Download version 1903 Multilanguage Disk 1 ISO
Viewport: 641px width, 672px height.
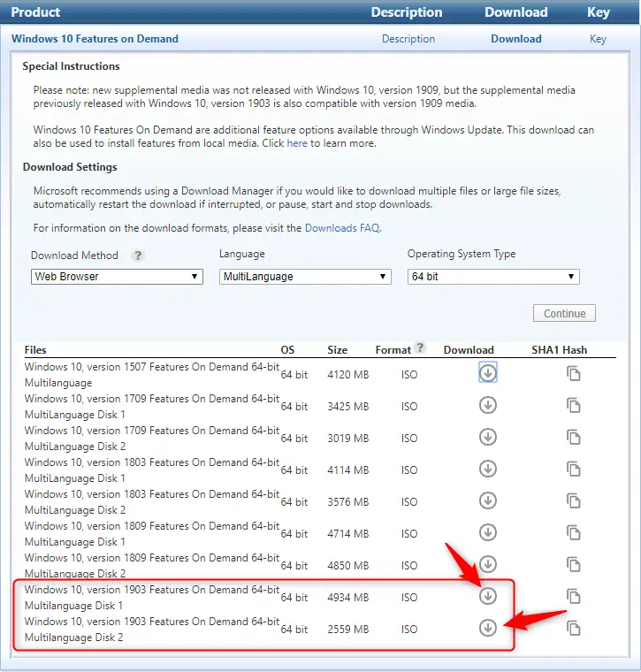[488, 596]
